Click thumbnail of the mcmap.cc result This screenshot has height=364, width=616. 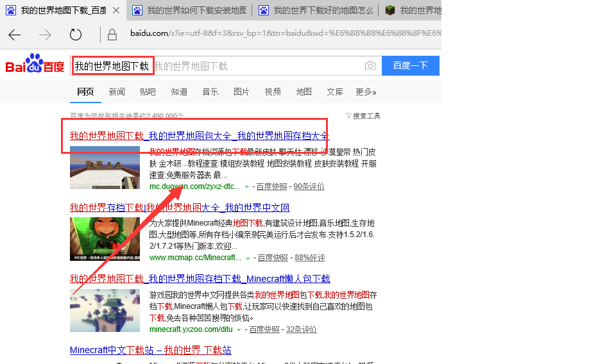pos(105,239)
